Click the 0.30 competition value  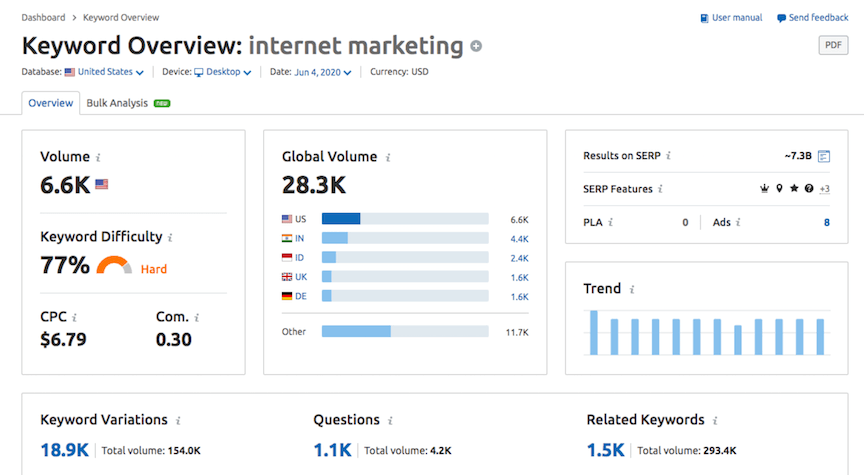tap(174, 339)
